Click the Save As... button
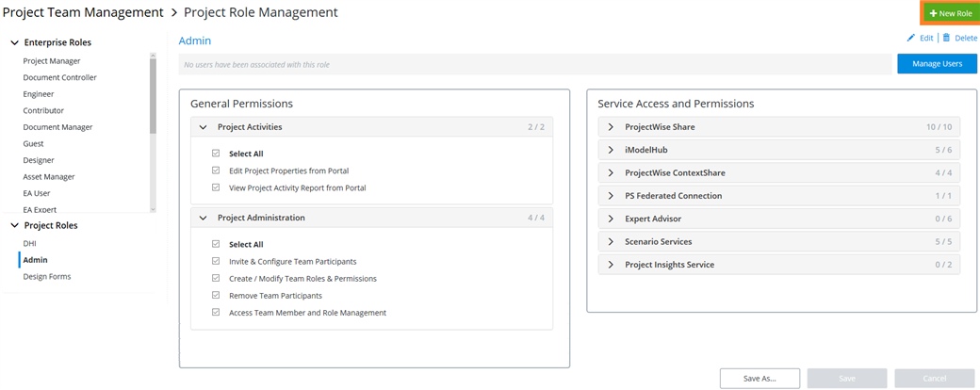 pos(759,378)
